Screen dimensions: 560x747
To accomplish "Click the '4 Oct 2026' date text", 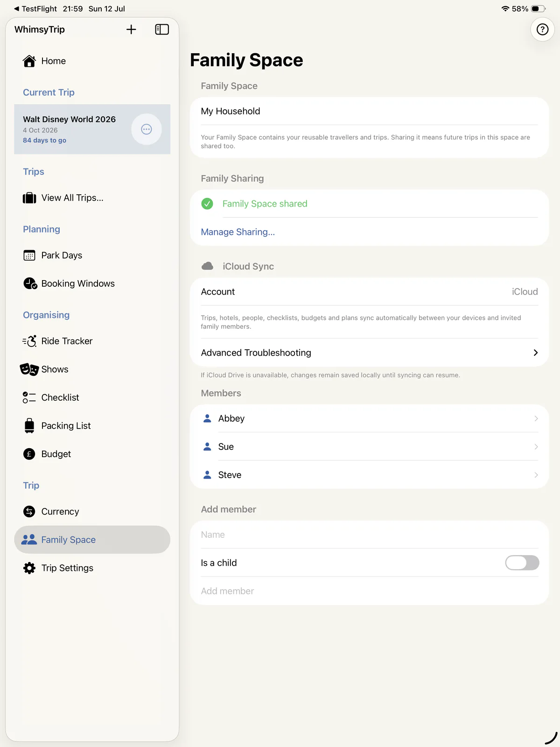I will pos(41,130).
